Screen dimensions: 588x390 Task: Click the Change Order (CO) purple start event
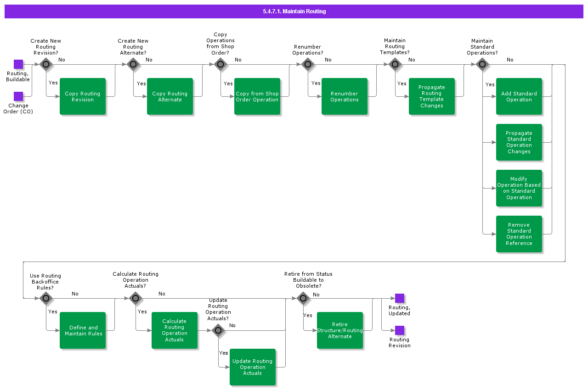[18, 96]
